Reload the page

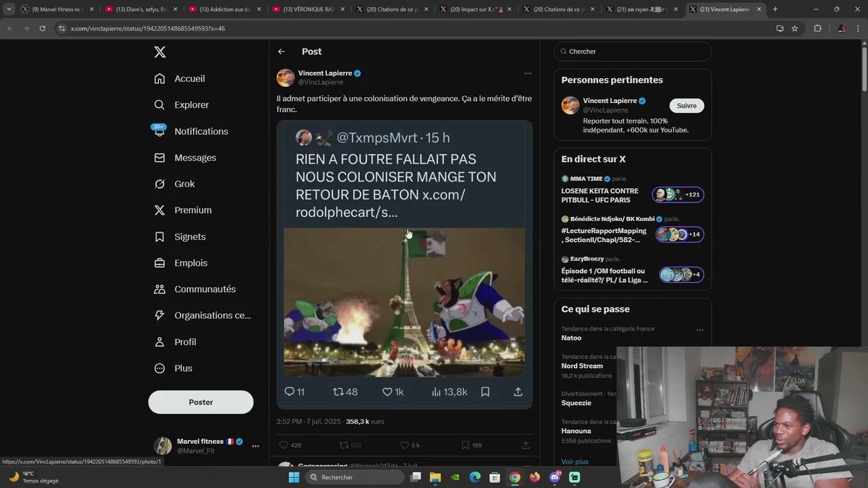click(x=42, y=28)
